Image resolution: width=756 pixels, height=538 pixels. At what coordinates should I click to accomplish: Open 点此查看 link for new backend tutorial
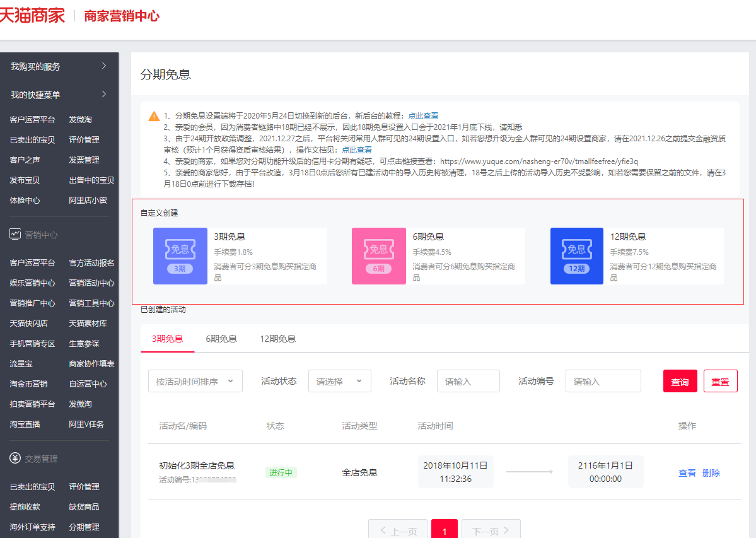423,115
